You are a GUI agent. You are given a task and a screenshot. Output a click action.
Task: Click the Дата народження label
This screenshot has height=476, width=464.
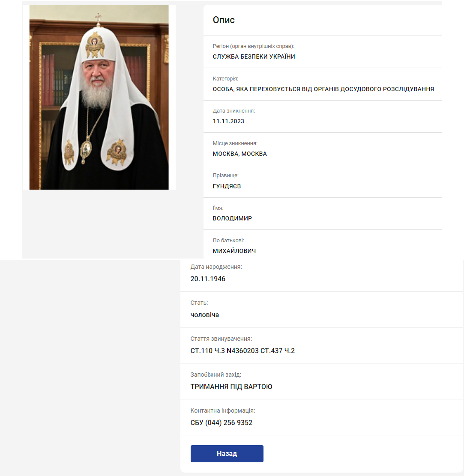click(x=216, y=267)
